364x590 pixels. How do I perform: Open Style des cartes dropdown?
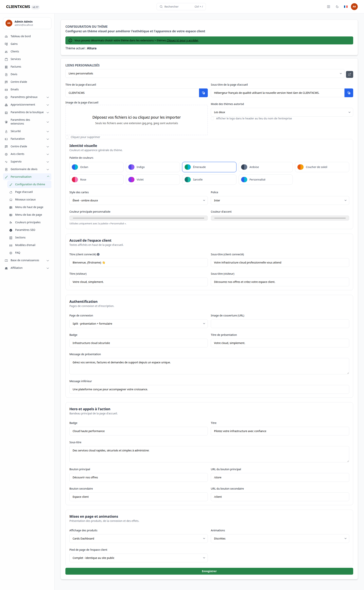click(x=138, y=200)
